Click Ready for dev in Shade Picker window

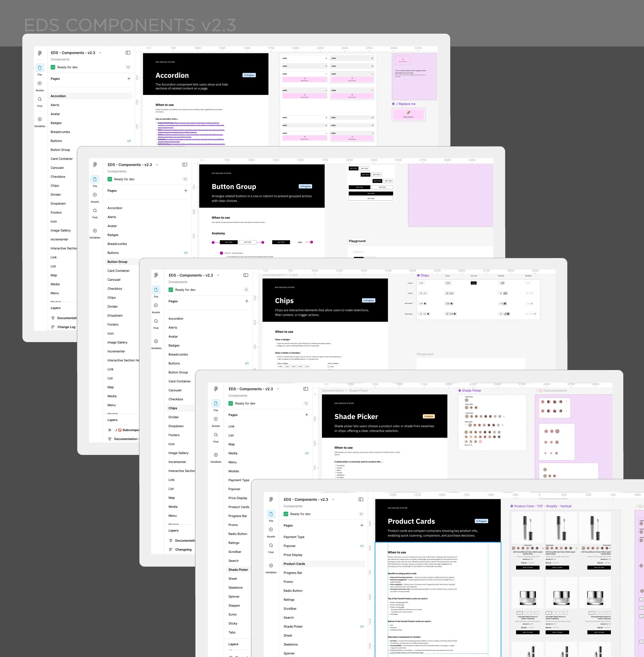245,403
